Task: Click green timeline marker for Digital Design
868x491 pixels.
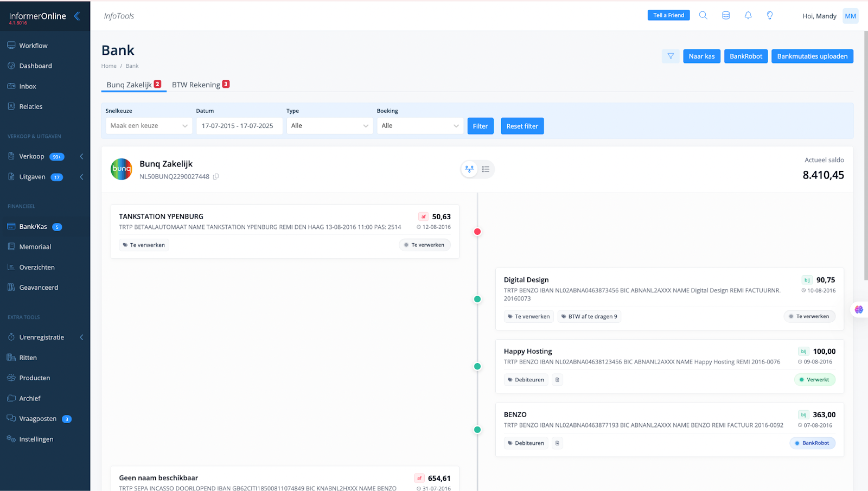Action: 477,299
